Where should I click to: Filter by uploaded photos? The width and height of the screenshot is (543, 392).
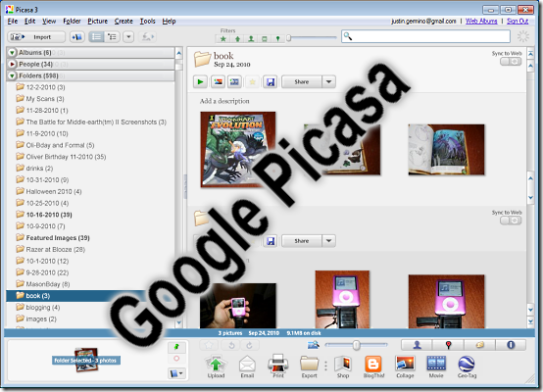(x=237, y=39)
